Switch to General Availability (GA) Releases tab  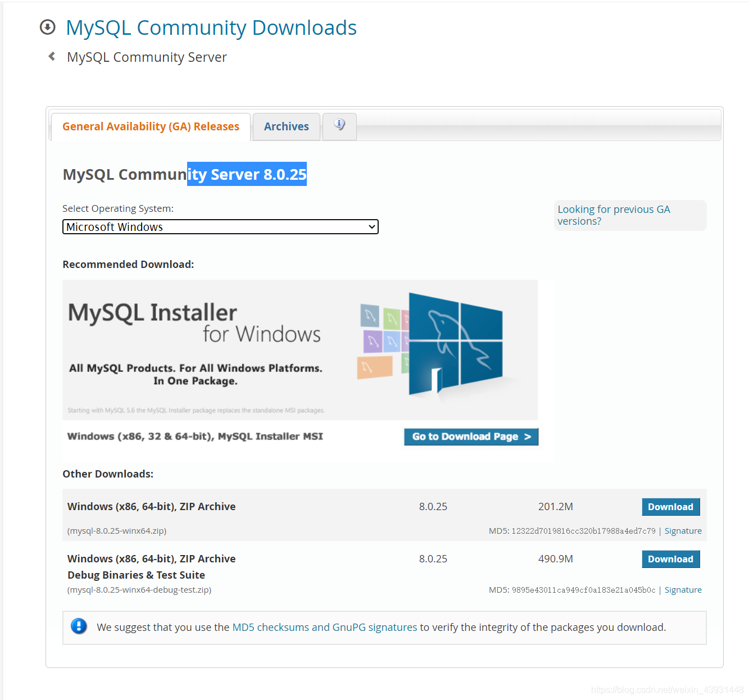click(x=151, y=126)
